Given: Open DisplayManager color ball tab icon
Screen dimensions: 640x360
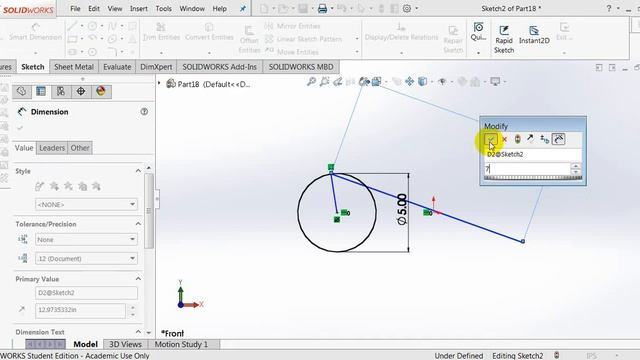Looking at the screenshot, I should (x=101, y=91).
